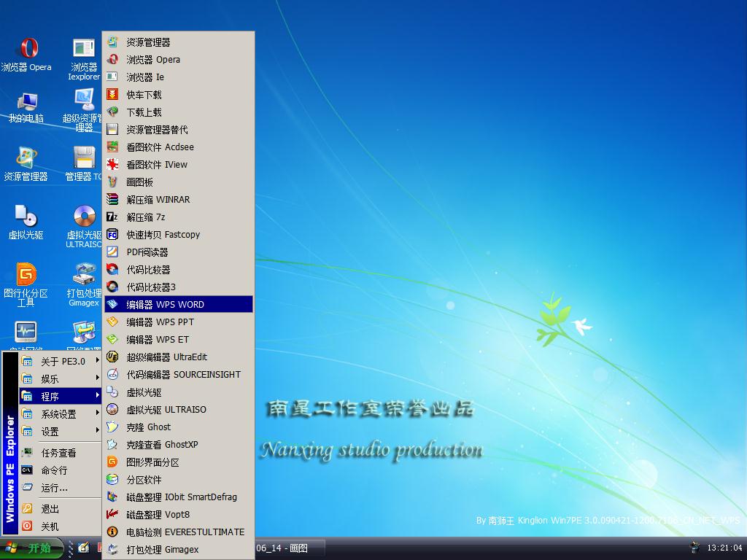747x560 pixels.
Task: Launch 浏览器 Ie entry
Action: 179,77
